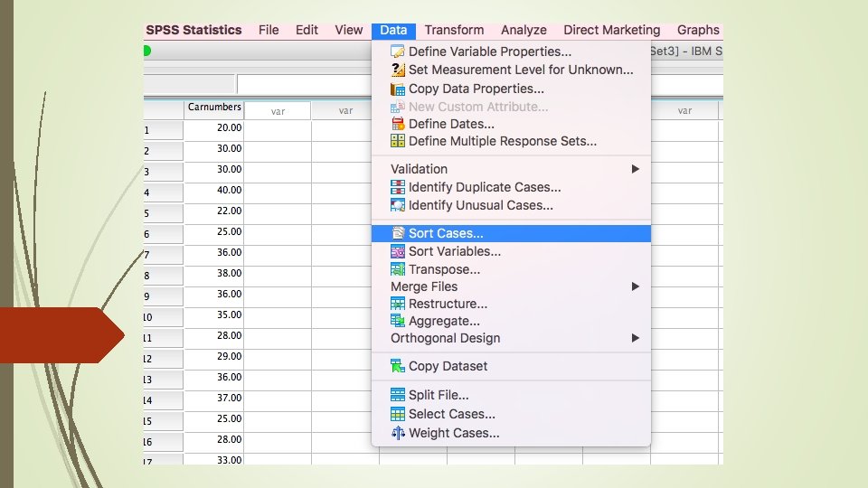Screen dimensions: 868x488
Task: Click the green window maximize dot
Action: [146, 51]
